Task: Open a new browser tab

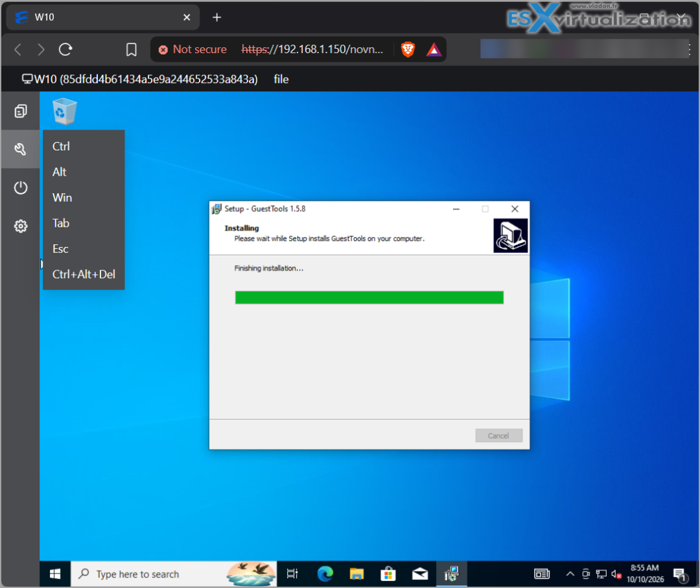Action: 217,18
